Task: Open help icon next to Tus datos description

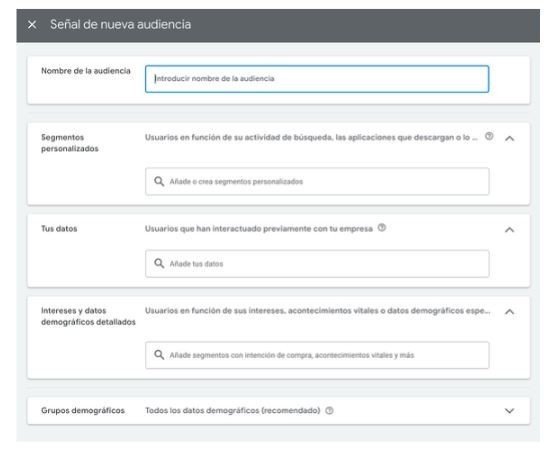Action: pyautogui.click(x=382, y=228)
